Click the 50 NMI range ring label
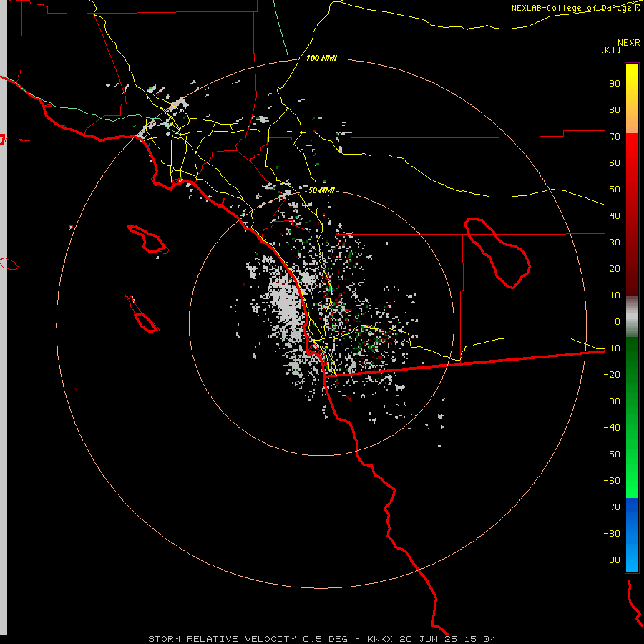Screen dimensions: 644x644 tap(321, 190)
